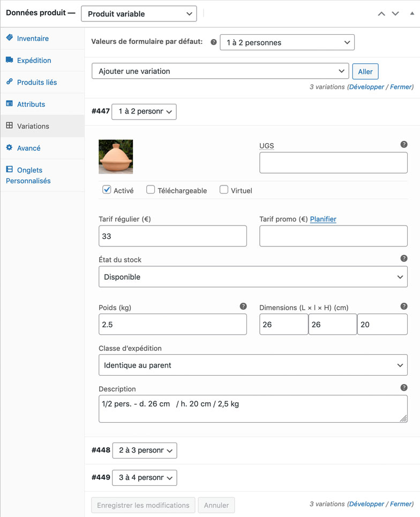420x517 pixels.
Task: Click the help icon above Description field
Action: [404, 388]
